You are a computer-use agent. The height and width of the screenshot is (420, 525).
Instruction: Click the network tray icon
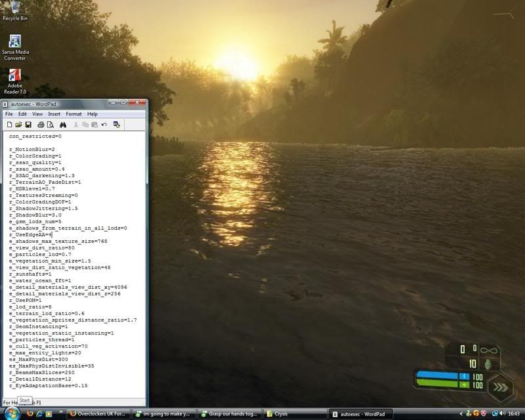pos(495,413)
